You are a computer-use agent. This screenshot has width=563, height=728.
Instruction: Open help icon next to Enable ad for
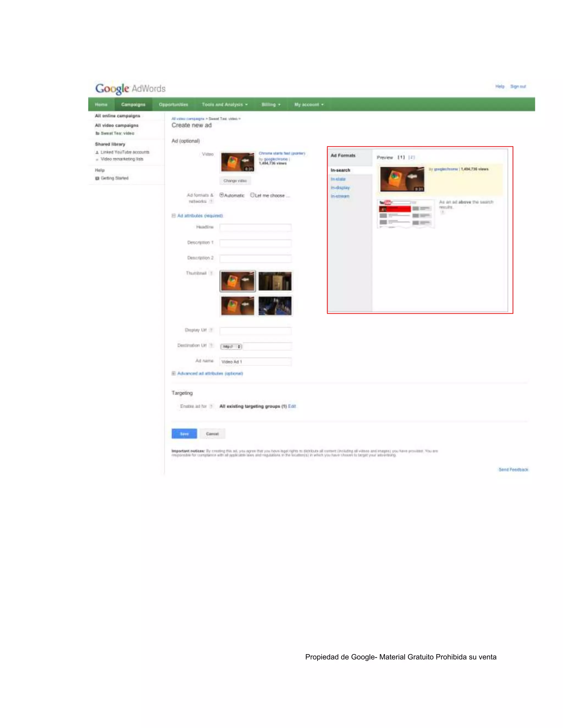click(211, 406)
